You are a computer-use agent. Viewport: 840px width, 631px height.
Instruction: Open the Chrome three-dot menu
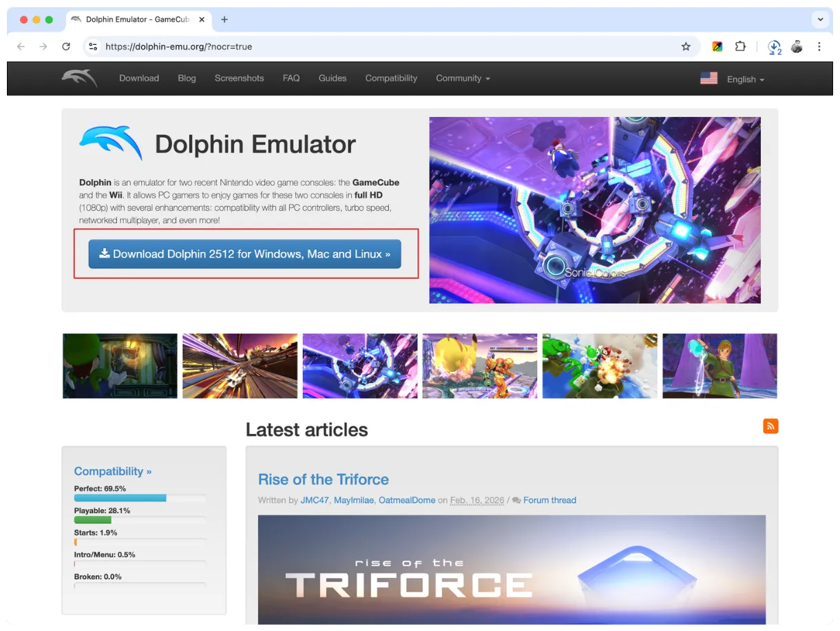(819, 47)
